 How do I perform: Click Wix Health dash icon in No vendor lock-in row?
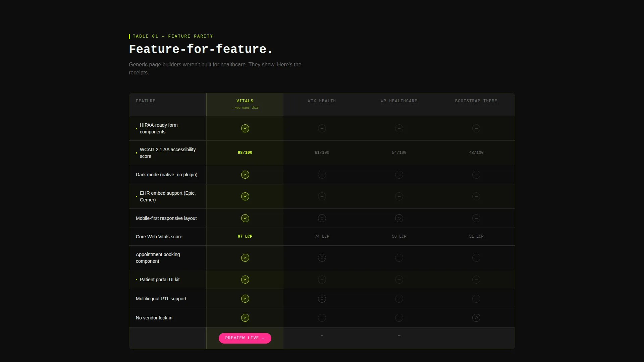pyautogui.click(x=322, y=318)
